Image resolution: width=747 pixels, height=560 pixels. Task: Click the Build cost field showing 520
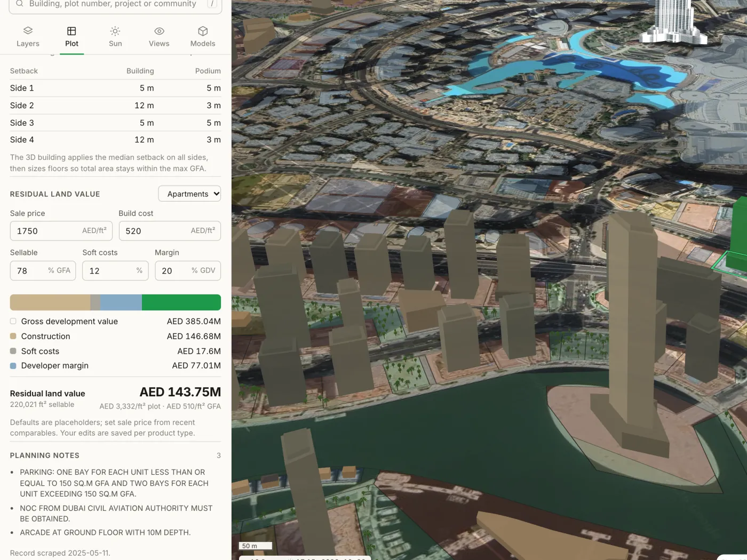(x=170, y=231)
